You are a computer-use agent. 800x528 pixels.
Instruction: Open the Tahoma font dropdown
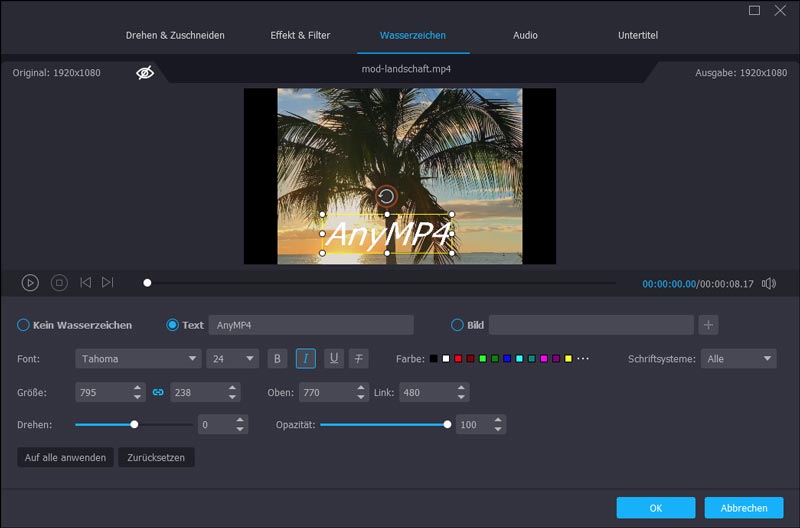coord(138,359)
